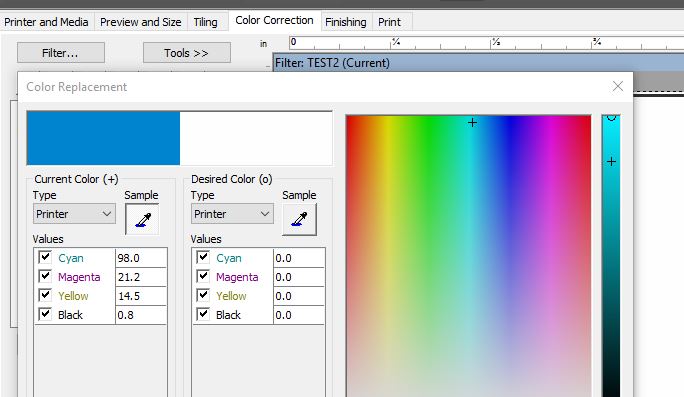
Task: Toggle the Current Color Cyan checkbox
Action: 45,257
